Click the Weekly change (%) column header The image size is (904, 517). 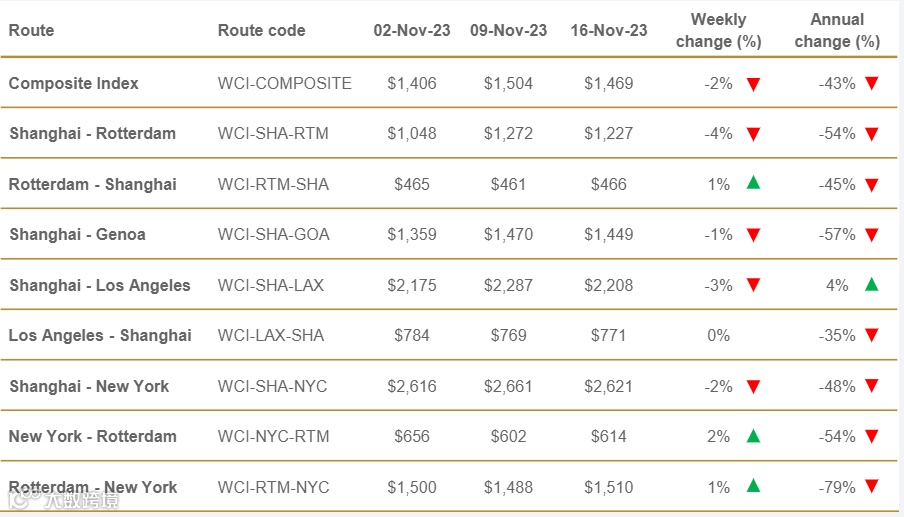click(x=718, y=30)
